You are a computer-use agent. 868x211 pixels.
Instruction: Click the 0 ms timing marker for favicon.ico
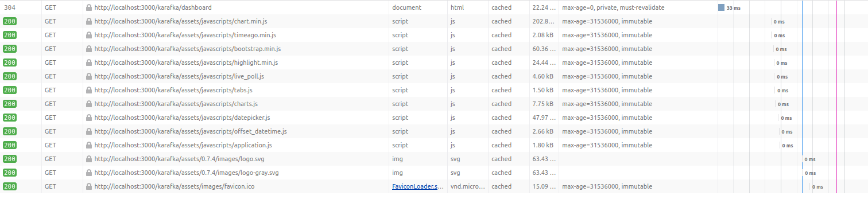817,187
